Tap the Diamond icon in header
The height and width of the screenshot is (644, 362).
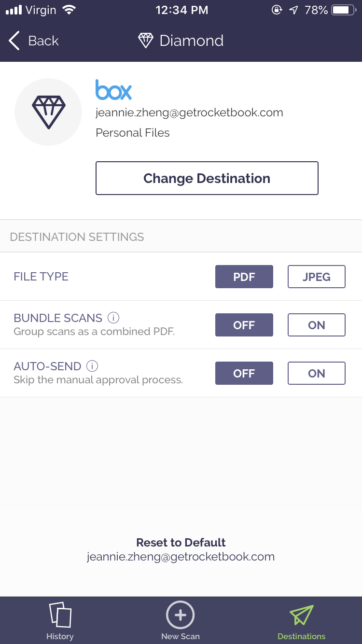145,41
